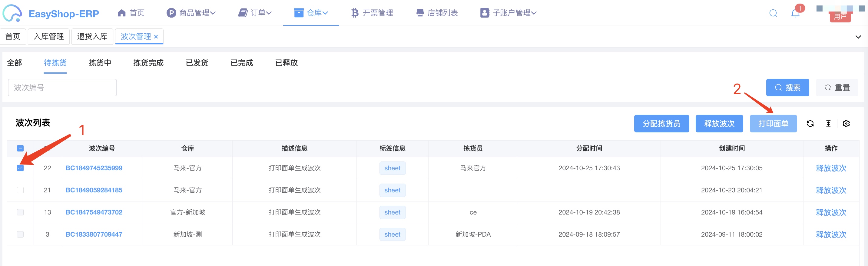Screen dimensions: 868x266
Task: Show the 全部 status tab
Action: click(x=15, y=63)
